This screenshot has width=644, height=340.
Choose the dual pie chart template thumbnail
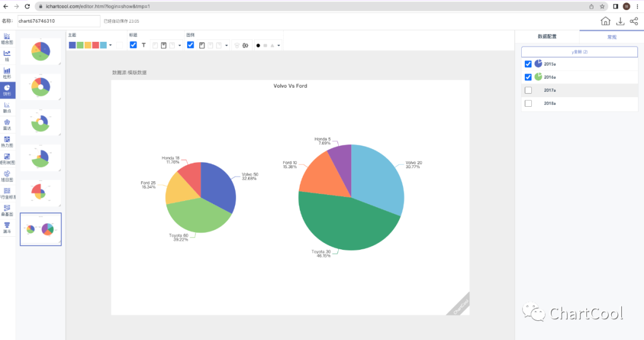coord(41,229)
